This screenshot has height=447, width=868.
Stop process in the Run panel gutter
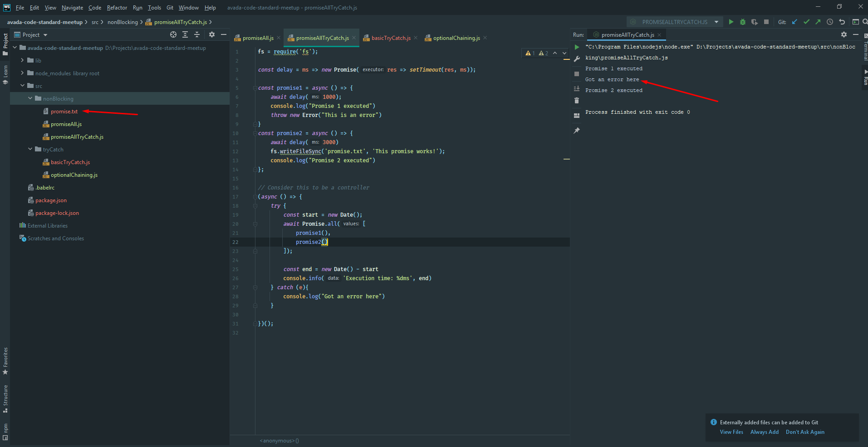577,74
